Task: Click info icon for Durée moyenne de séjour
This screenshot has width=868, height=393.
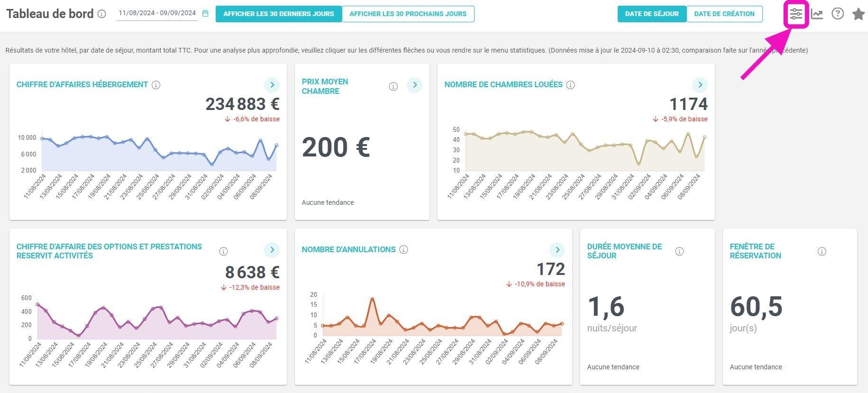Action: click(x=679, y=251)
